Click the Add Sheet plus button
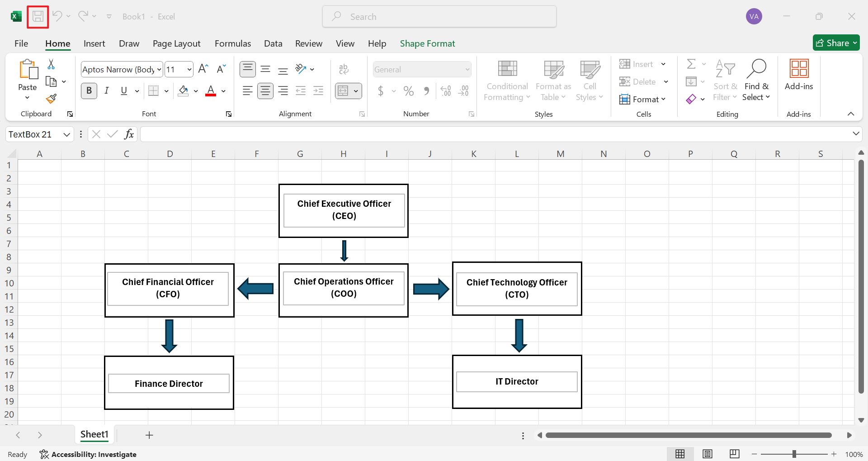This screenshot has width=868, height=461. coord(149,435)
